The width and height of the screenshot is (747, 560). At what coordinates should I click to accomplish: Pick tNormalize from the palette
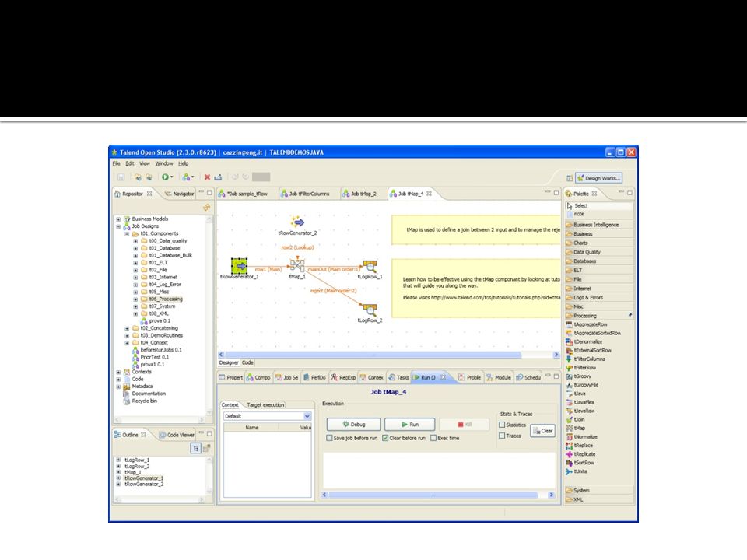[582, 436]
